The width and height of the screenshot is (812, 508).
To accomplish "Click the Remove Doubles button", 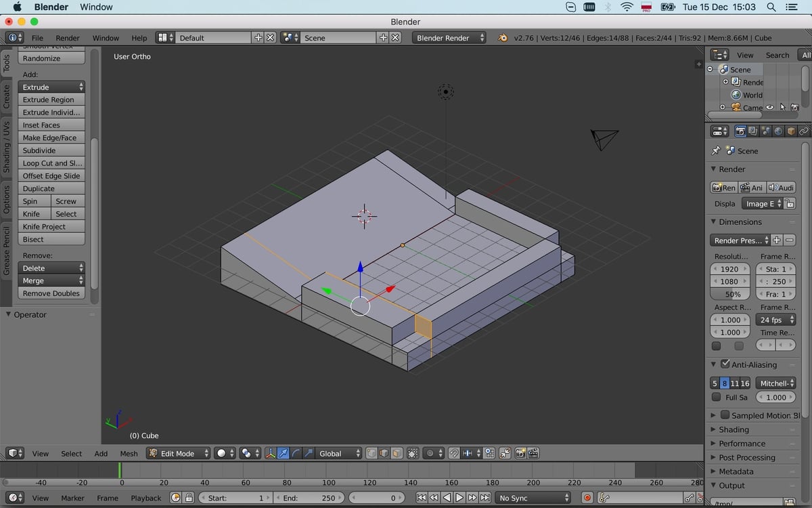I will coord(51,293).
